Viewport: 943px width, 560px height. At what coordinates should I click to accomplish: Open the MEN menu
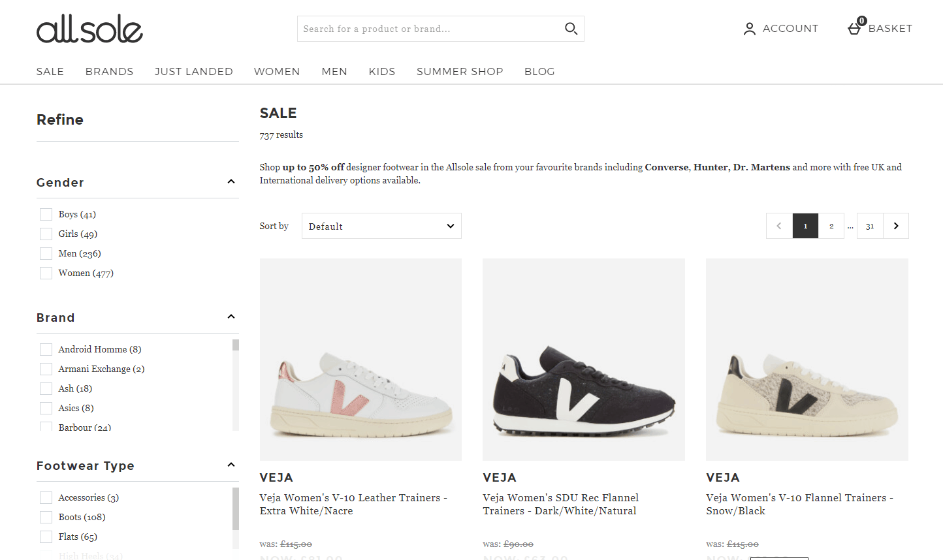click(334, 71)
